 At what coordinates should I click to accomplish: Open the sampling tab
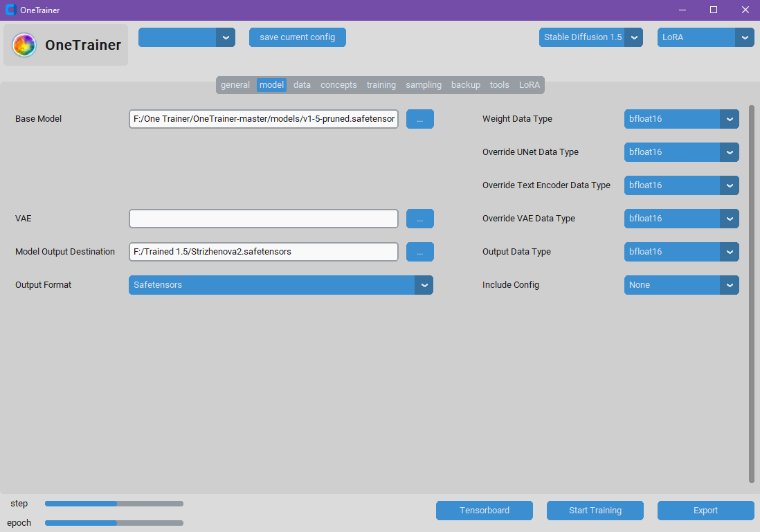(x=424, y=85)
